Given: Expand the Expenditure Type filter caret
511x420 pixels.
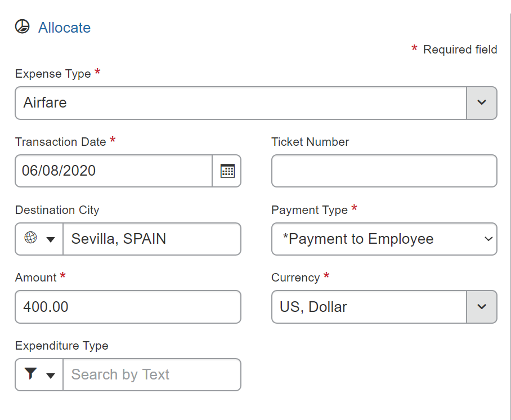Looking at the screenshot, I should (x=51, y=376).
